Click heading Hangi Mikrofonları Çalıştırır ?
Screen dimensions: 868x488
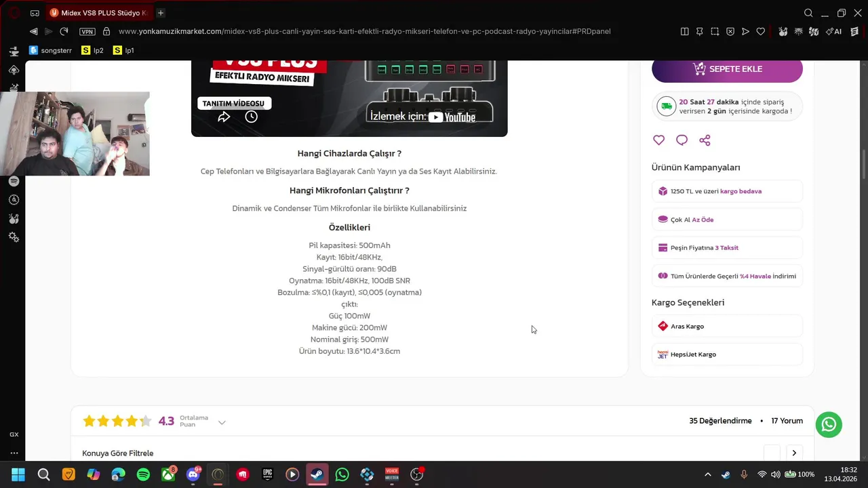click(x=349, y=190)
